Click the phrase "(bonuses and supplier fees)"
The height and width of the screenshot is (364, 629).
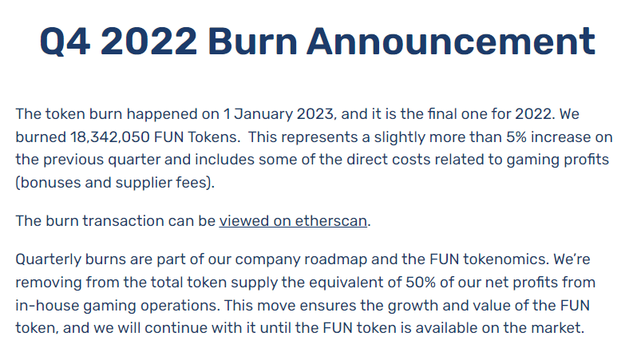(113, 183)
